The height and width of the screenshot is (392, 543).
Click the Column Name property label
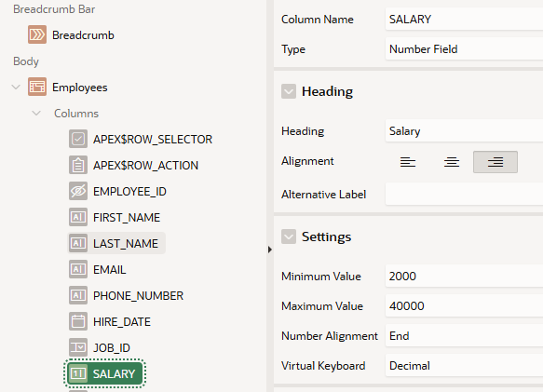[x=318, y=20]
